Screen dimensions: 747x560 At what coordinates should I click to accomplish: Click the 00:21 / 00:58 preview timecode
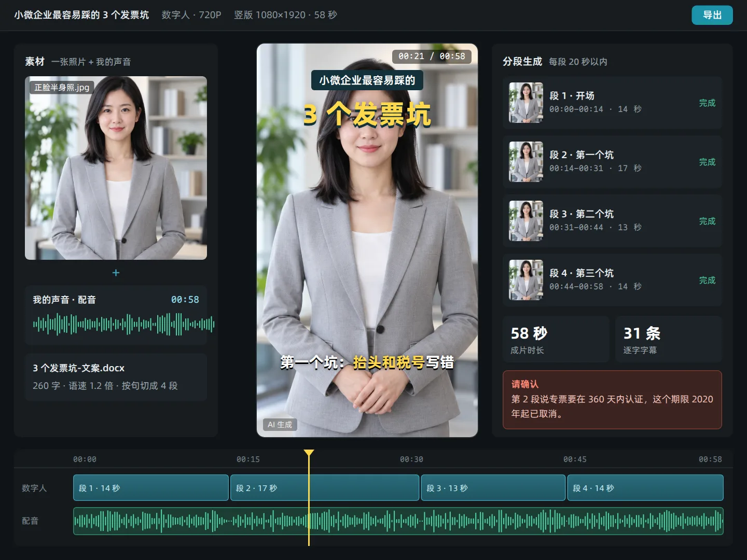tap(432, 56)
